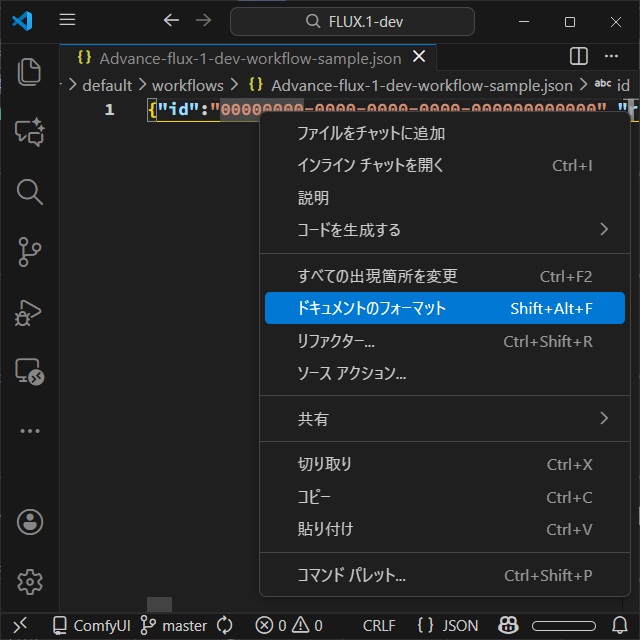Open the Manage gear icon
640x640 pixels.
[x=29, y=581]
